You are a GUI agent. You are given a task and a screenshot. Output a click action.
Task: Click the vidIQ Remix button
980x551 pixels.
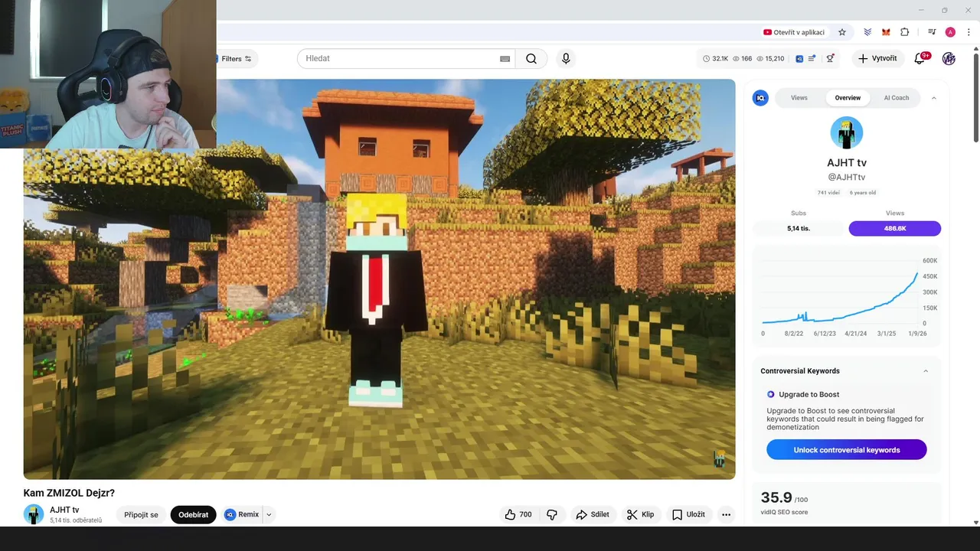242,514
